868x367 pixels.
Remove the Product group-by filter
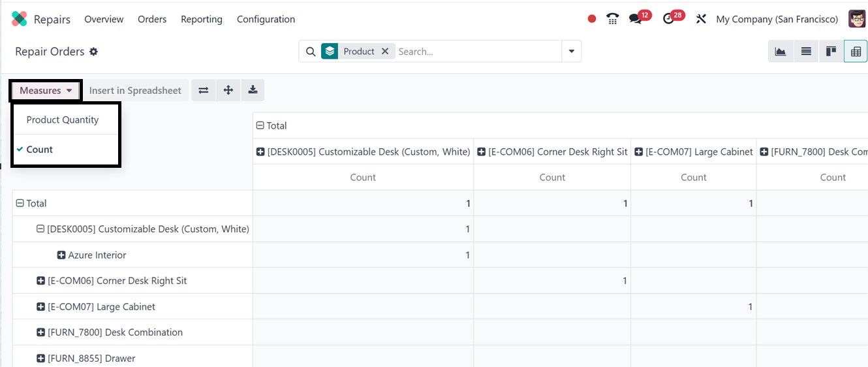click(385, 52)
